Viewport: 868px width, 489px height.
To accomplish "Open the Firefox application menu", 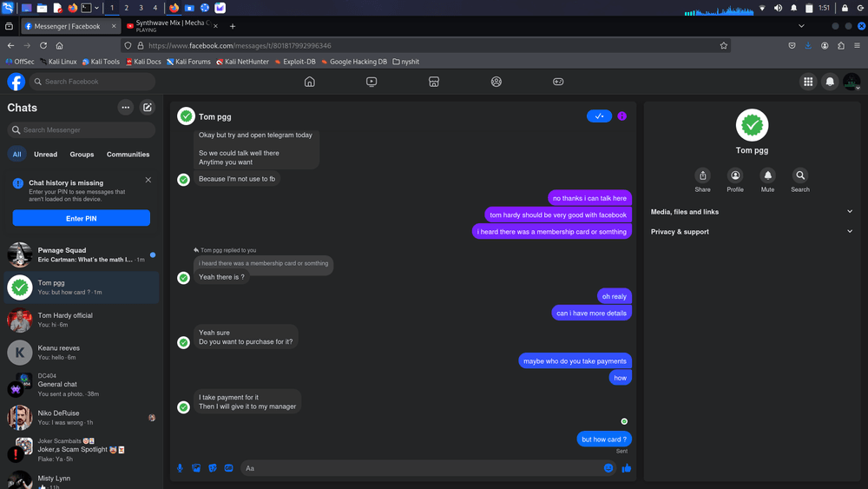I will click(x=857, y=45).
